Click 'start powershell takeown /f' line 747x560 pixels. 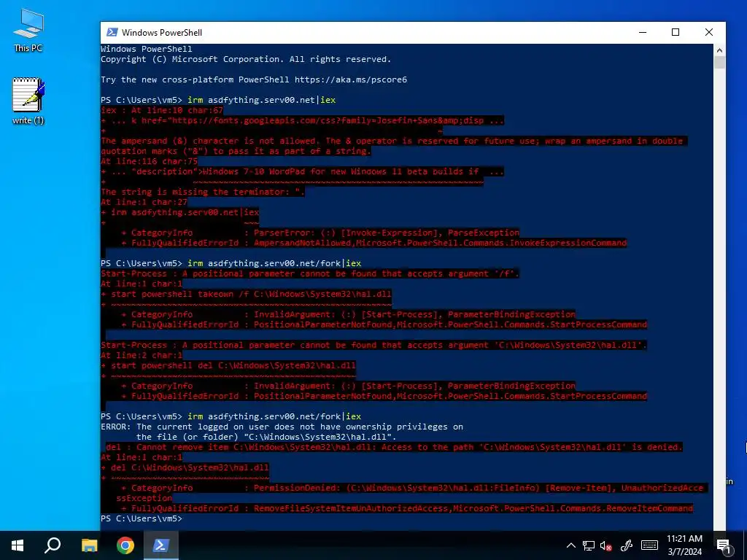click(246, 295)
